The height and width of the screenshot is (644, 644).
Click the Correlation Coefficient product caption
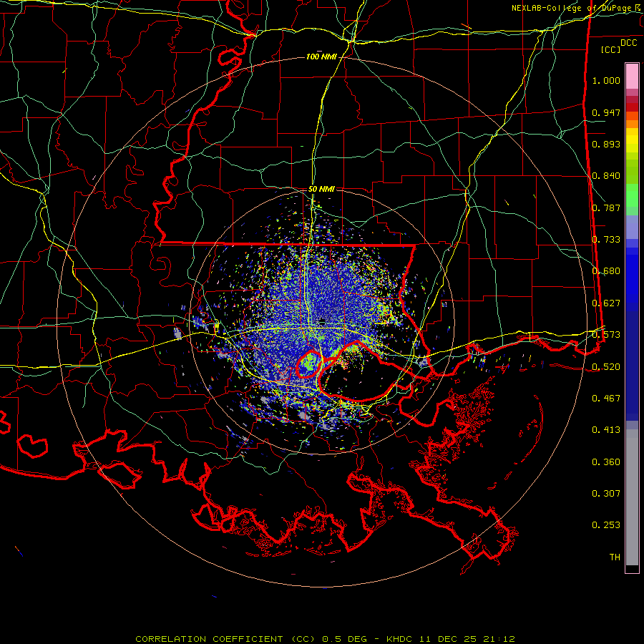(x=325, y=639)
